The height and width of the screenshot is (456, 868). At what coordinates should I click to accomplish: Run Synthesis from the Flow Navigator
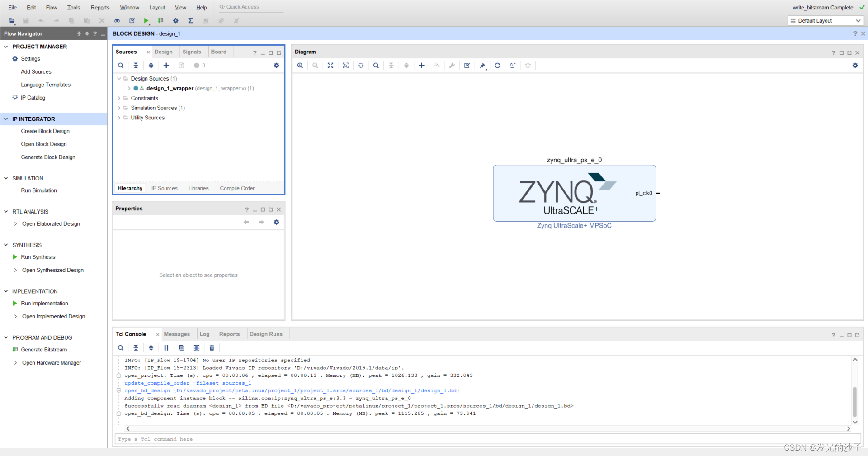[x=38, y=256]
